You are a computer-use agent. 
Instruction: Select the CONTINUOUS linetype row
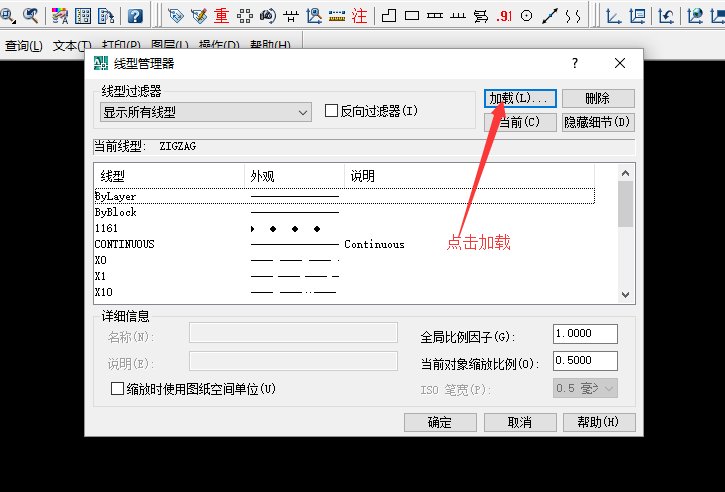pyautogui.click(x=344, y=244)
